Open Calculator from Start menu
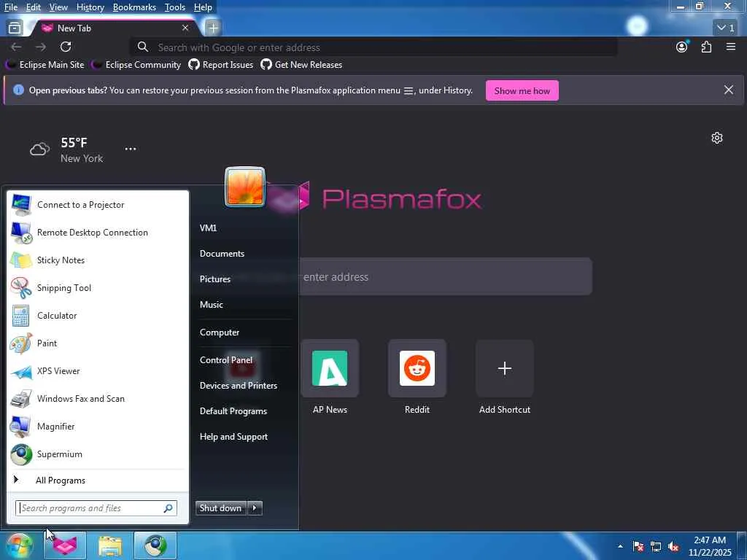Viewport: 747px width, 560px height. 98,315
